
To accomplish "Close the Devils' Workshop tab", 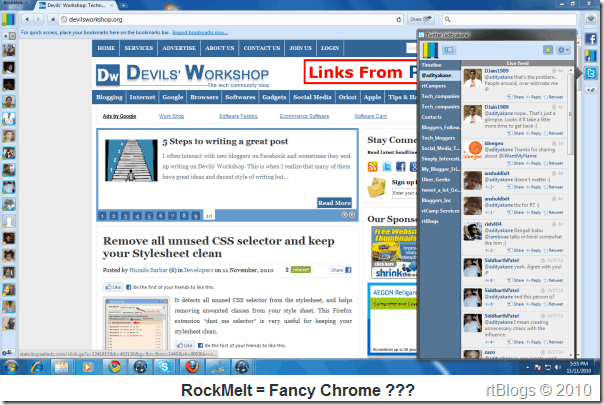I will [112, 5].
